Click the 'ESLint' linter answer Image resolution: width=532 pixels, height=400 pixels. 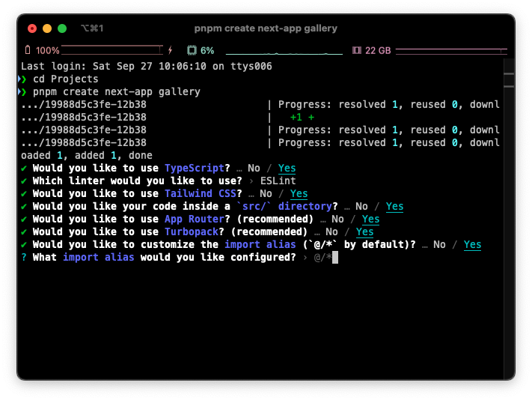tap(278, 181)
